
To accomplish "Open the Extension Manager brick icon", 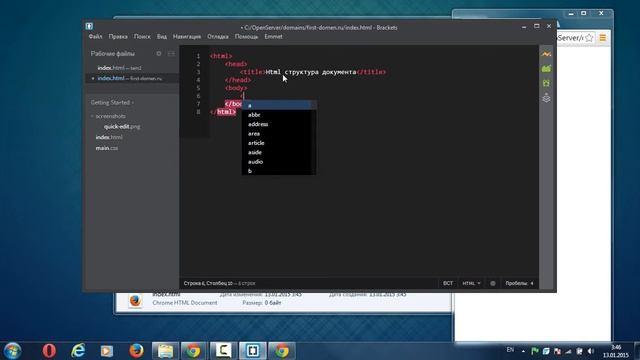I will pyautogui.click(x=546, y=69).
